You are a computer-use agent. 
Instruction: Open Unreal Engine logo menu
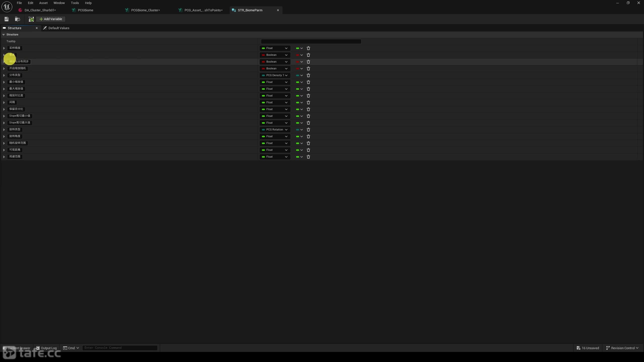click(7, 7)
